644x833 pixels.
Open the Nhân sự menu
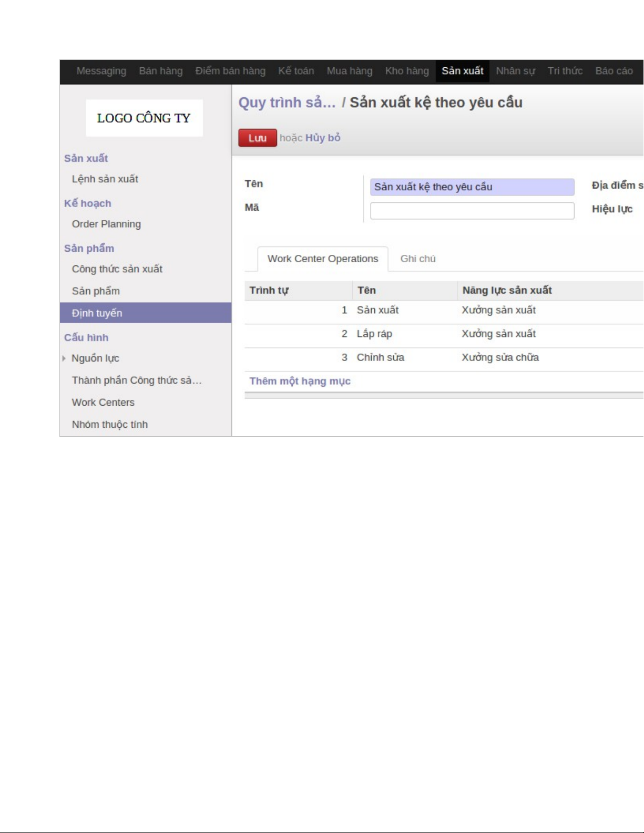(516, 71)
